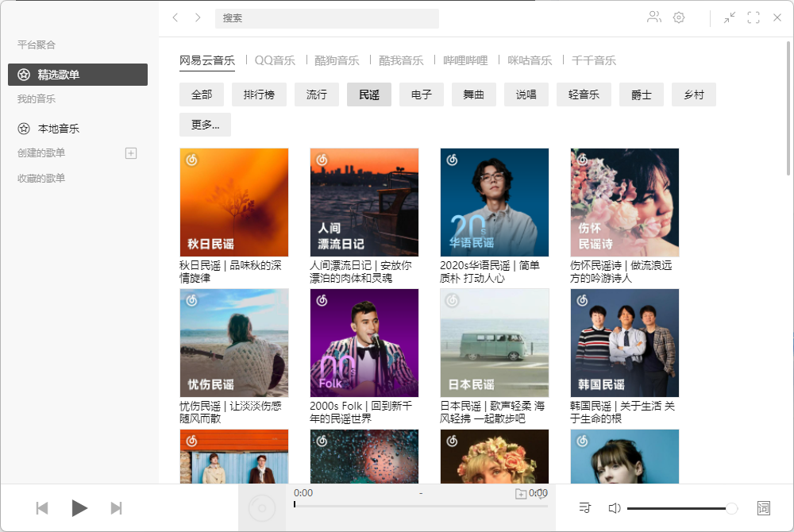
Task: Open the rainy glass playlist cover
Action: [364, 457]
